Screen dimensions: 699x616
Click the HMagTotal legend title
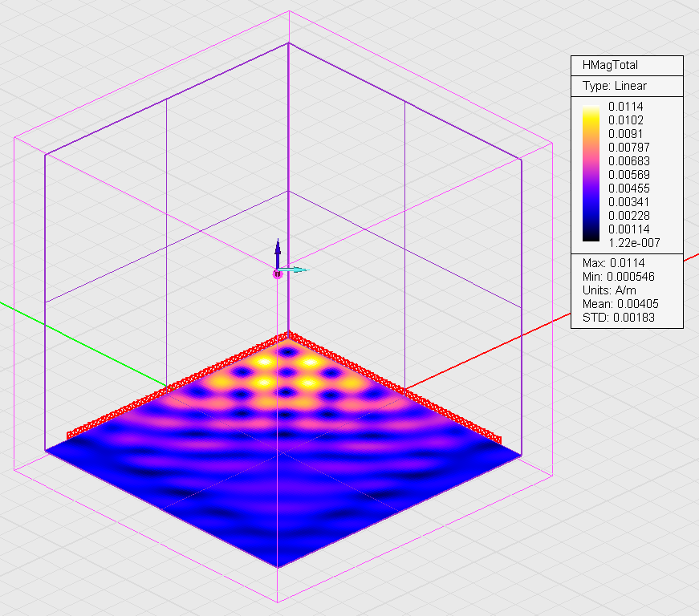pyautogui.click(x=610, y=66)
